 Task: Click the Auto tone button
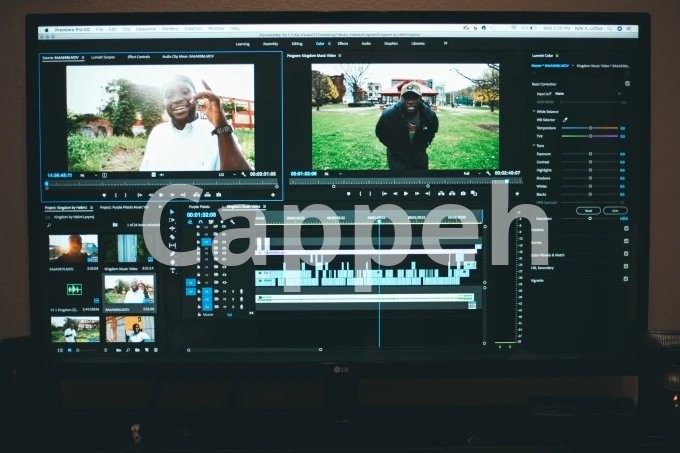[615, 210]
